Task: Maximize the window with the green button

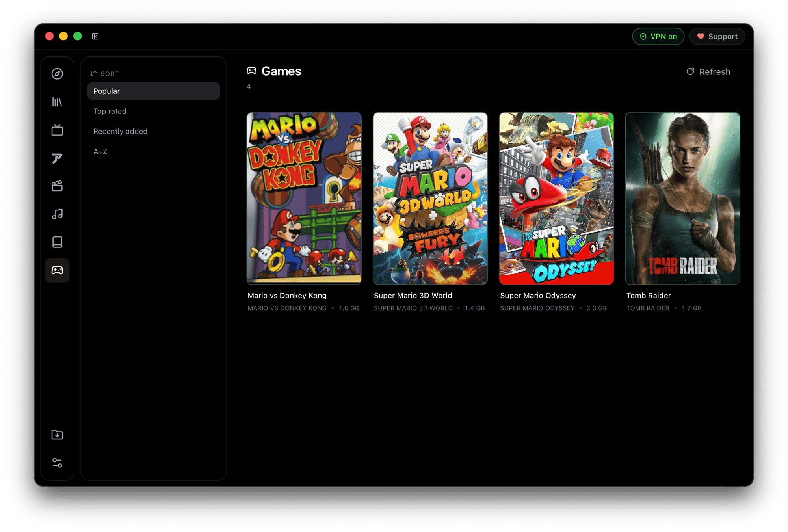Action: tap(78, 36)
